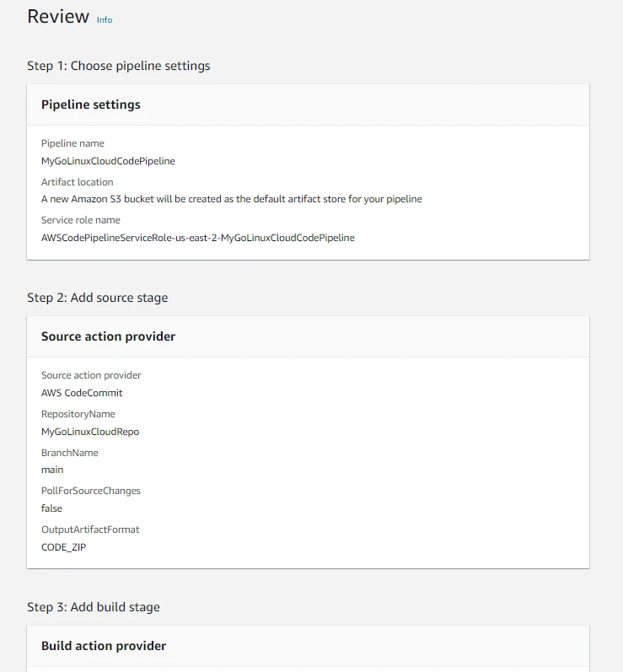Click the PollForSourceChanges label
The width and height of the screenshot is (623, 672).
tap(91, 491)
